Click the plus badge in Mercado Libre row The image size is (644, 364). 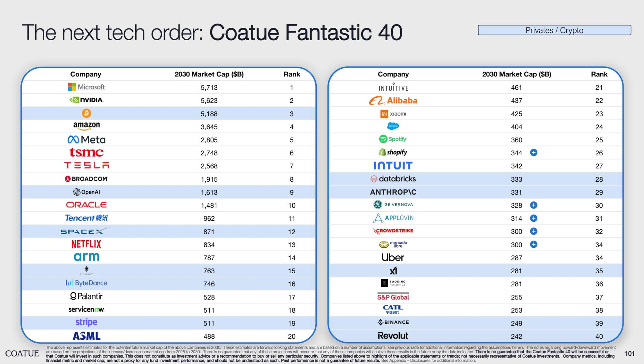(534, 244)
